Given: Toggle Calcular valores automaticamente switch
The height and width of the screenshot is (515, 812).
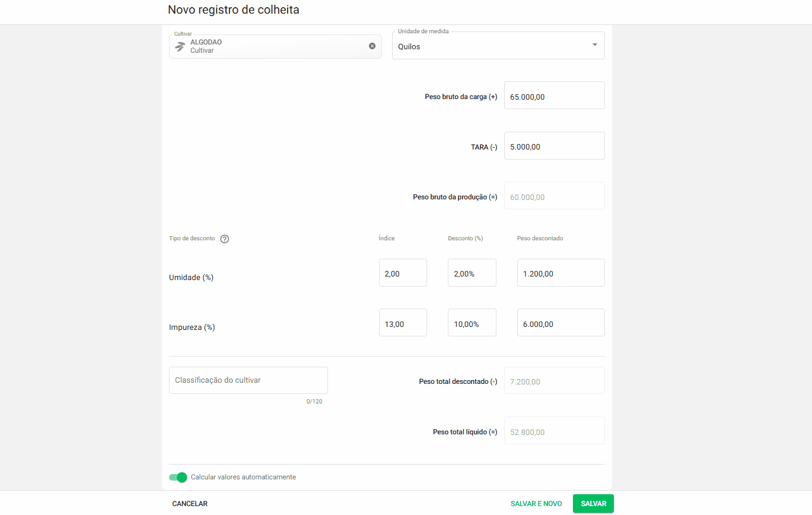Looking at the screenshot, I should [x=178, y=477].
